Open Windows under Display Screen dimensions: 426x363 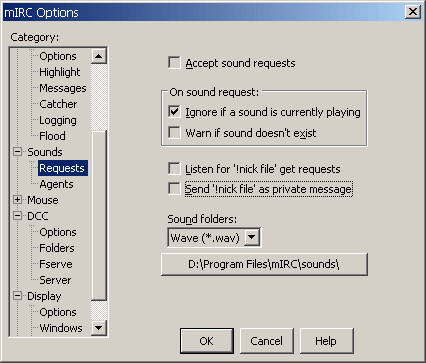pyautogui.click(x=61, y=328)
